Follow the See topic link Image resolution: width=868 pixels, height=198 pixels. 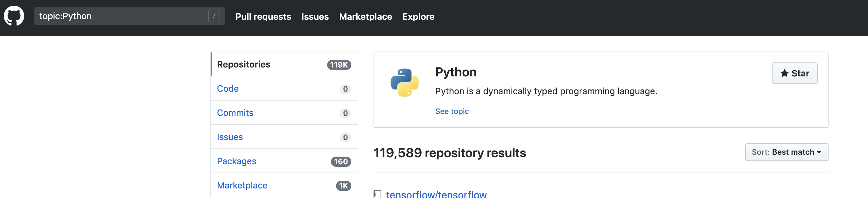(451, 111)
